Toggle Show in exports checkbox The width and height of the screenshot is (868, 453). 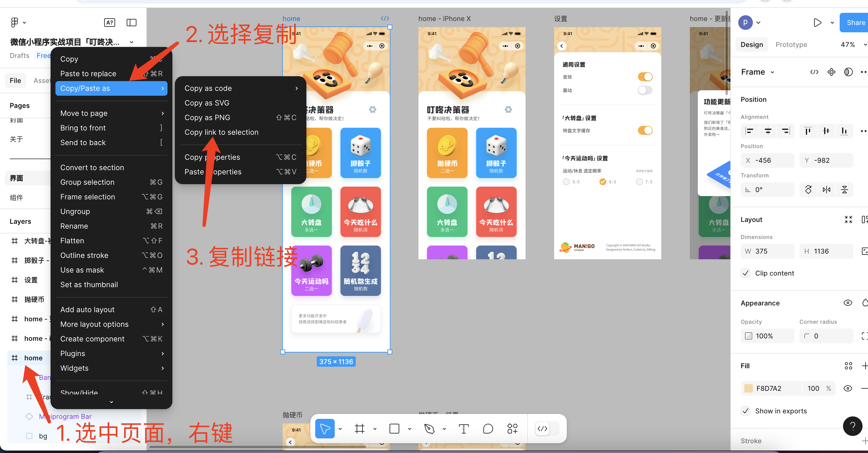(x=746, y=411)
